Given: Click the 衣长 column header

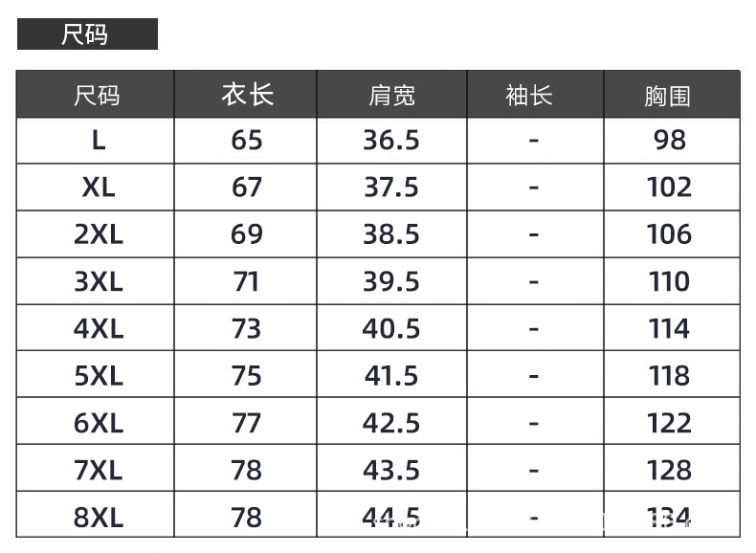Looking at the screenshot, I should tap(247, 95).
